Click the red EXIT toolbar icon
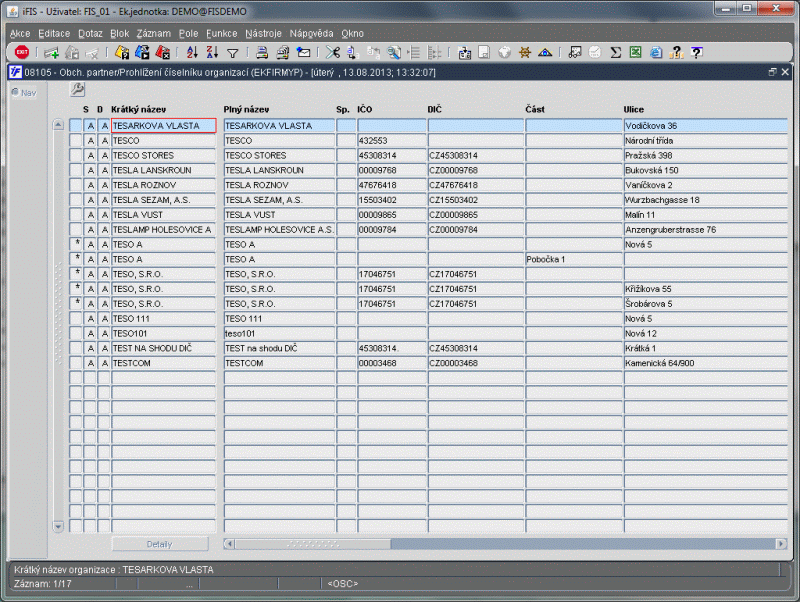800x602 pixels. point(21,52)
